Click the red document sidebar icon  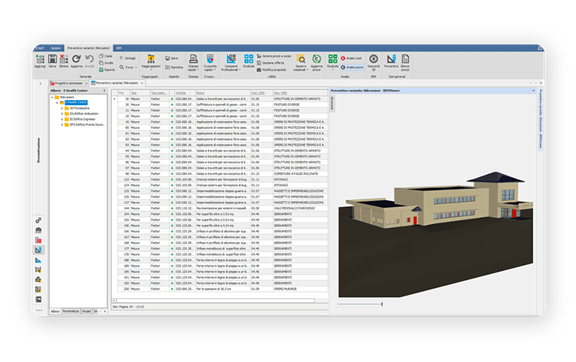tap(38, 240)
